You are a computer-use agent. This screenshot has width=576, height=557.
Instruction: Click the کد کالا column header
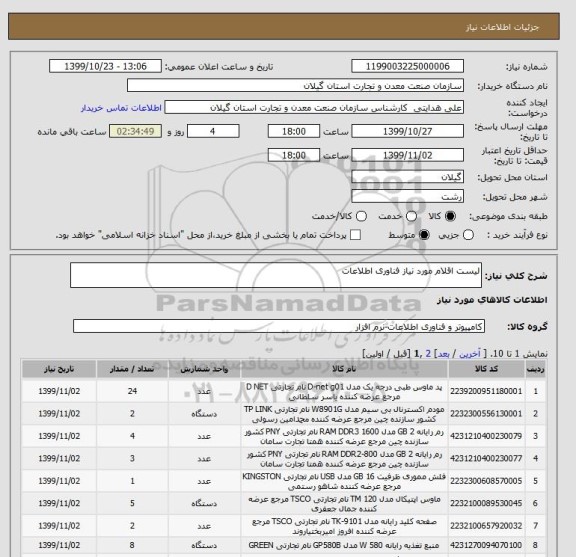[x=486, y=369]
